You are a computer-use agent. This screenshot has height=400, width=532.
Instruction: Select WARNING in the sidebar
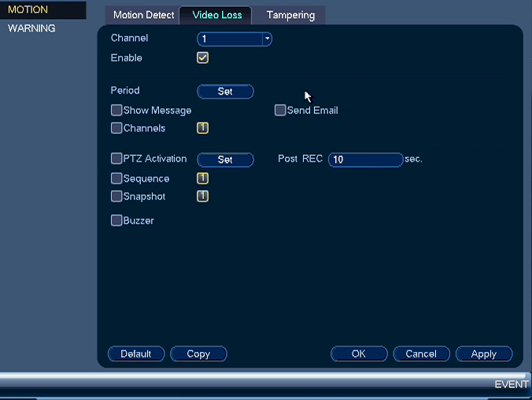(x=31, y=28)
